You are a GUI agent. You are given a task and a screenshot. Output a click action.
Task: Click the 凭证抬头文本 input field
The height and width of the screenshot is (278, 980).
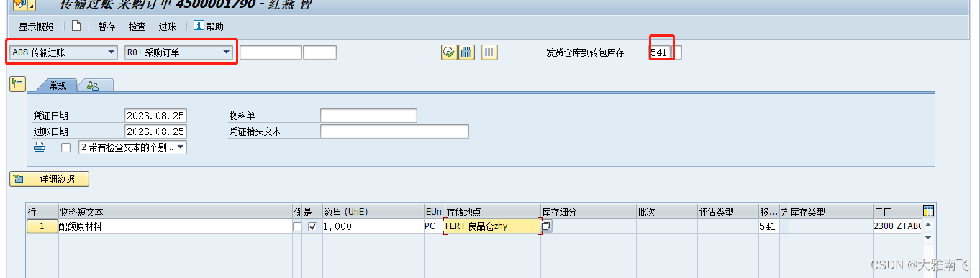(394, 131)
